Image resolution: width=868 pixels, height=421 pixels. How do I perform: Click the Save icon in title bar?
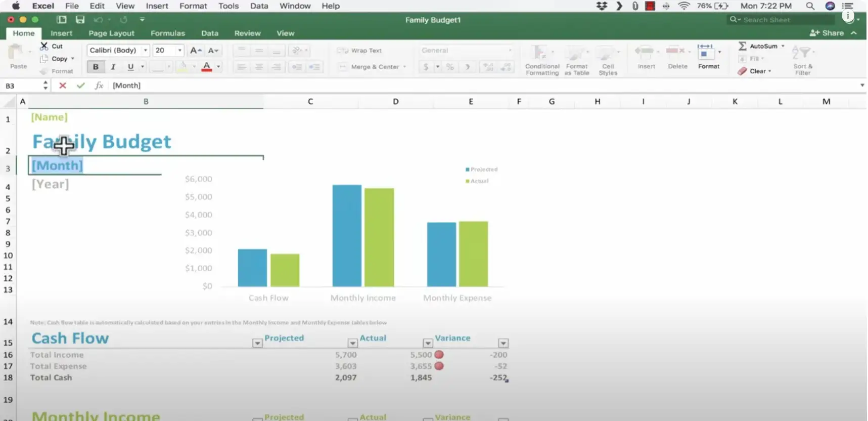coord(80,20)
